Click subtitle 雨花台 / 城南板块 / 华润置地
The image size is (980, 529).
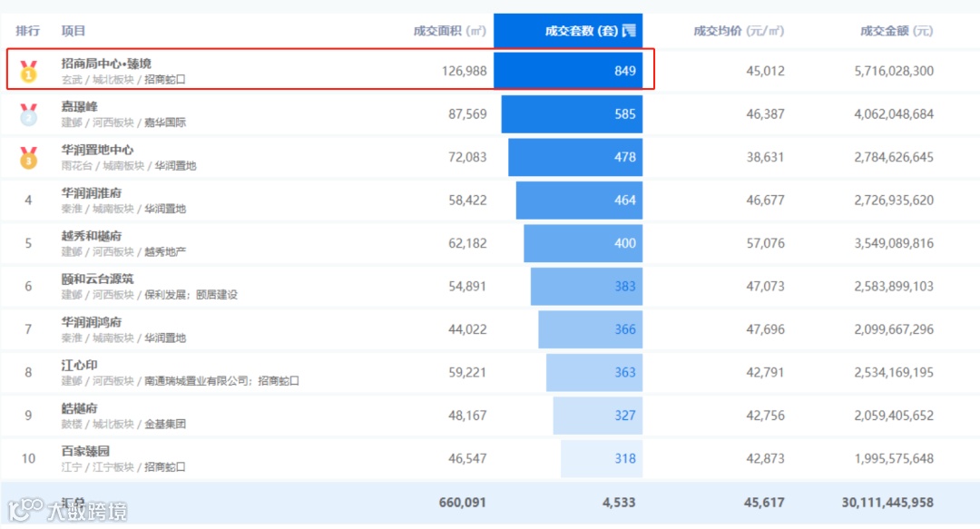[x=129, y=166]
